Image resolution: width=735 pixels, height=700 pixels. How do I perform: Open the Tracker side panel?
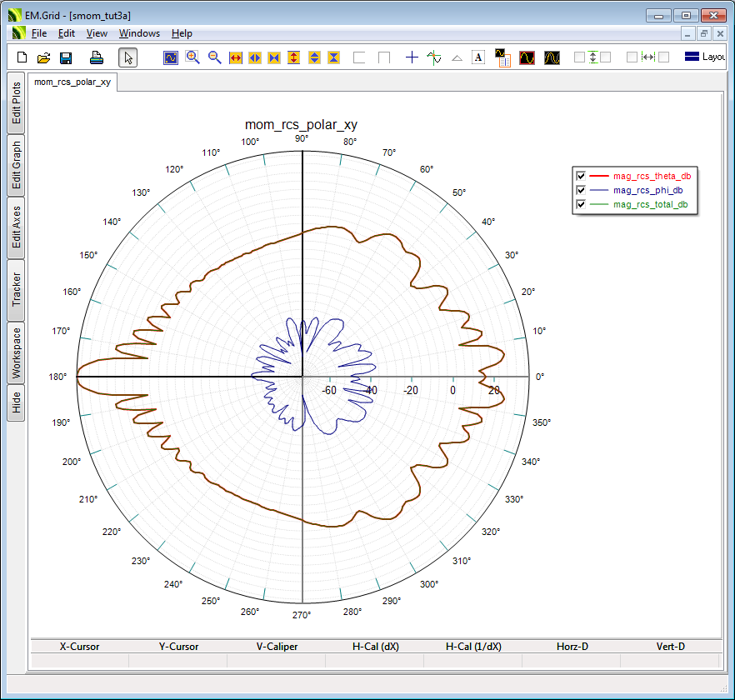click(x=17, y=290)
